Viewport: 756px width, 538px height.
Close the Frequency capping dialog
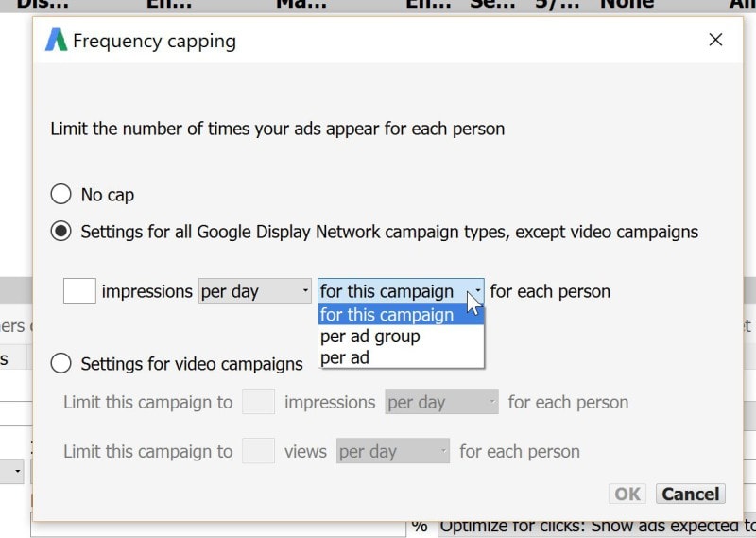tap(715, 40)
